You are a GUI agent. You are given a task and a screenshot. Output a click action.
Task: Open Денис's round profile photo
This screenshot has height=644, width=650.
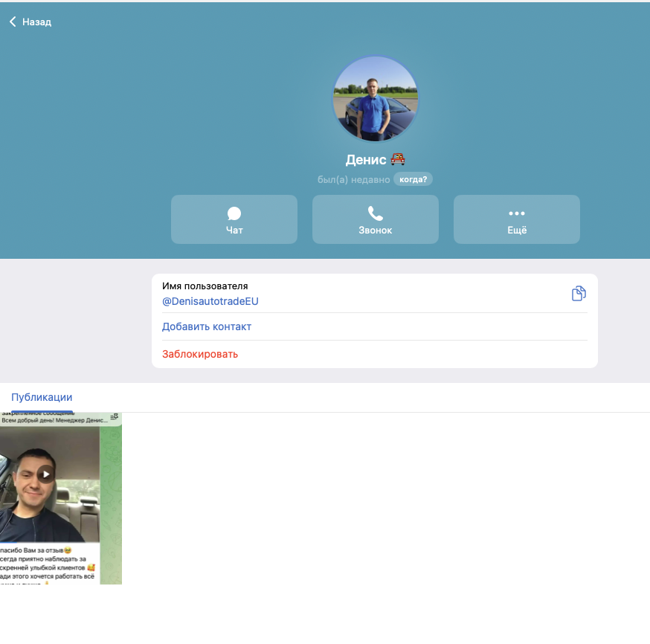376,99
